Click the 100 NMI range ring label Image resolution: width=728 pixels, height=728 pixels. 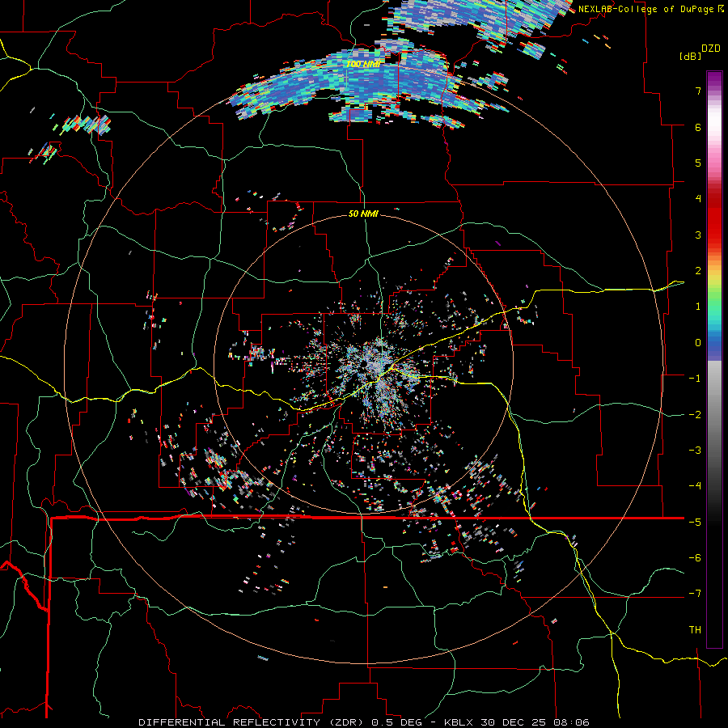point(362,64)
